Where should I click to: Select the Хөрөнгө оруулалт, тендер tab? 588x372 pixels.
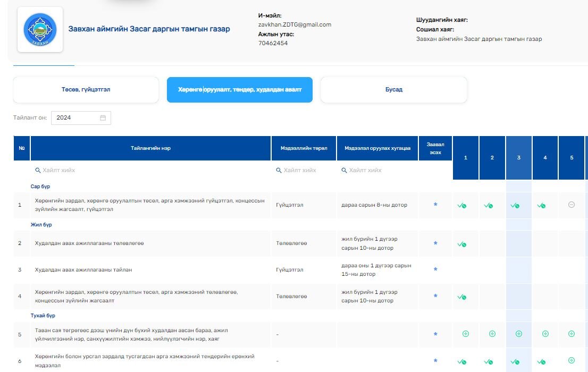(239, 90)
